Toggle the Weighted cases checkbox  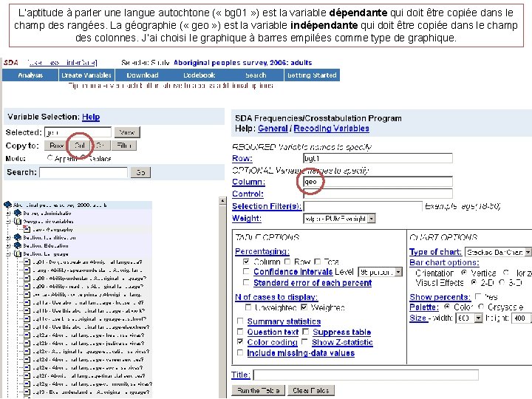[304, 307]
